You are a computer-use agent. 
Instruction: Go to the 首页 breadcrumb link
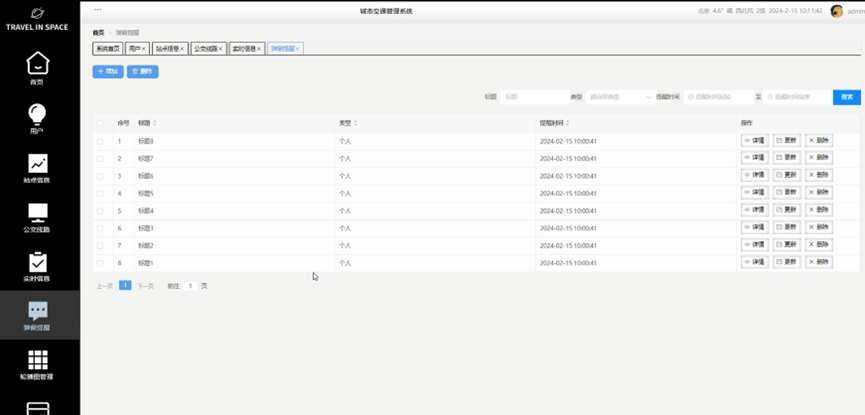(x=98, y=33)
